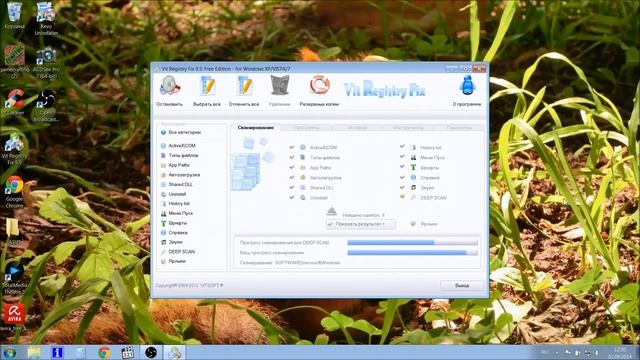Click Chrome icon in the taskbar
Screen dimensions: 640x360
pyautogui.click(x=104, y=353)
